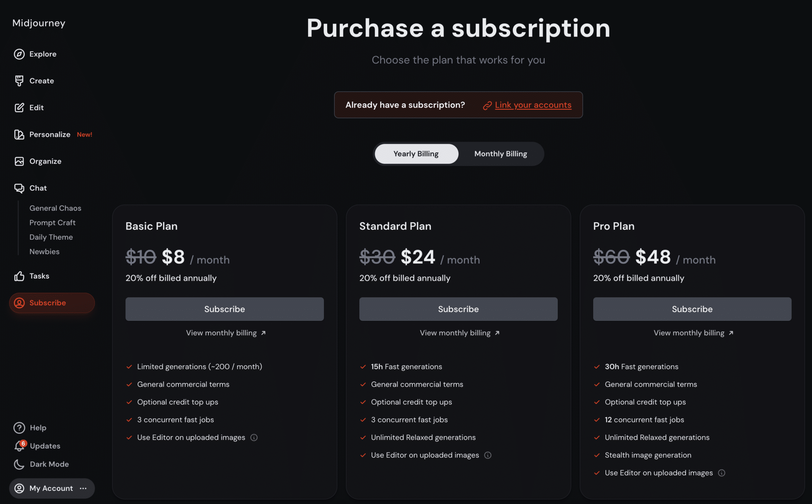Open My Account three-dot menu
The height and width of the screenshot is (504, 812).
pyautogui.click(x=83, y=489)
